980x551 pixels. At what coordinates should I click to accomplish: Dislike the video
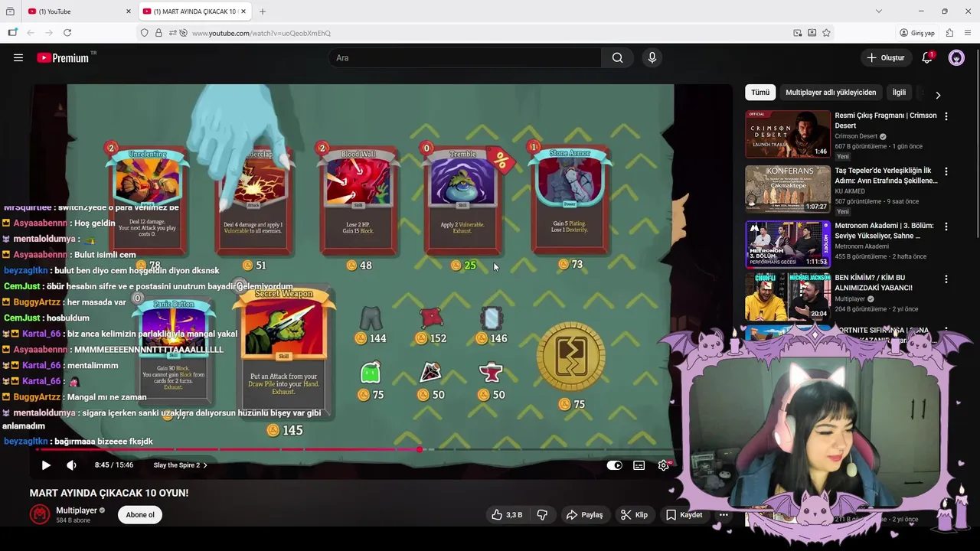click(x=542, y=515)
